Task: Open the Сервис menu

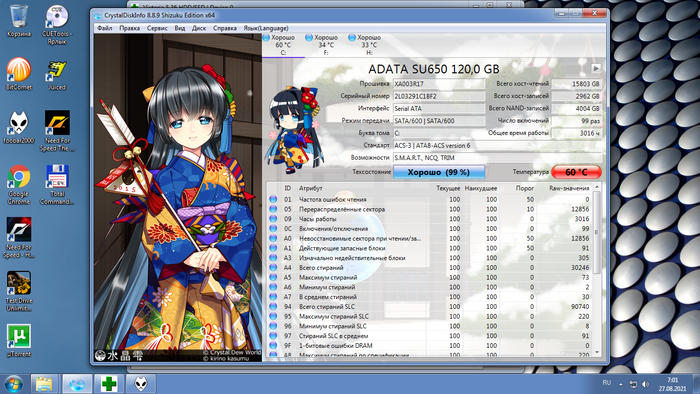Action: [x=157, y=28]
